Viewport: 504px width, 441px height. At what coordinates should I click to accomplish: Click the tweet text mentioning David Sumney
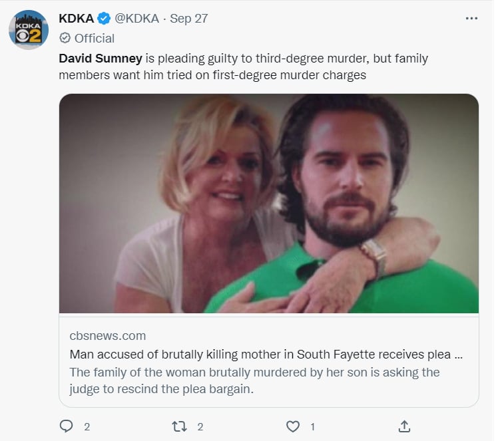(243, 67)
